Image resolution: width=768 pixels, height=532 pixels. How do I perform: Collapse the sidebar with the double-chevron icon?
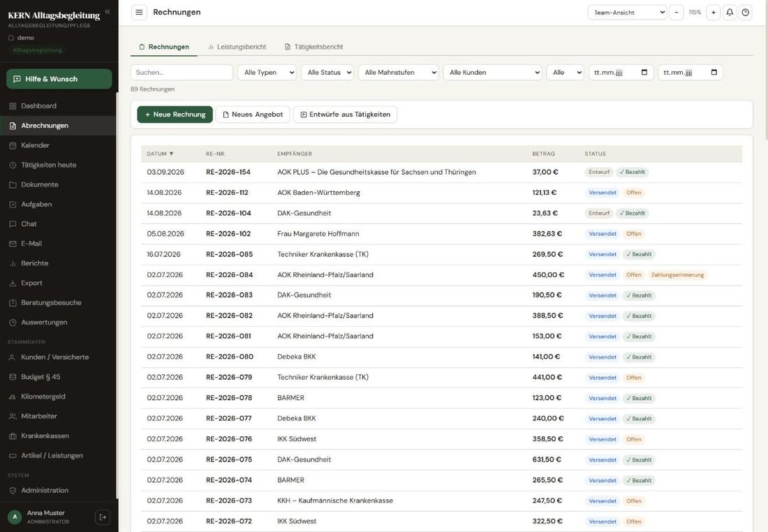point(108,12)
